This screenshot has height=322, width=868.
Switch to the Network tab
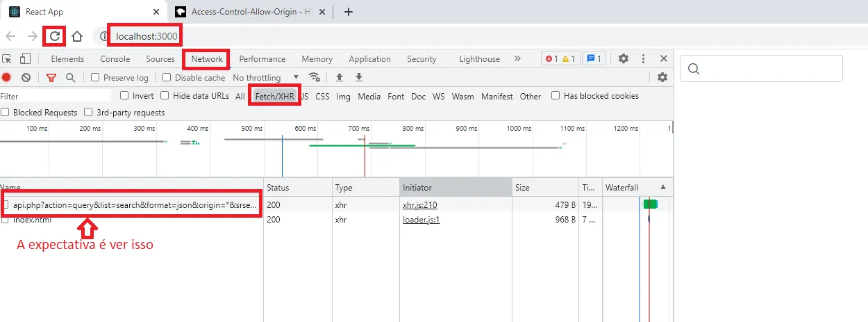[207, 59]
